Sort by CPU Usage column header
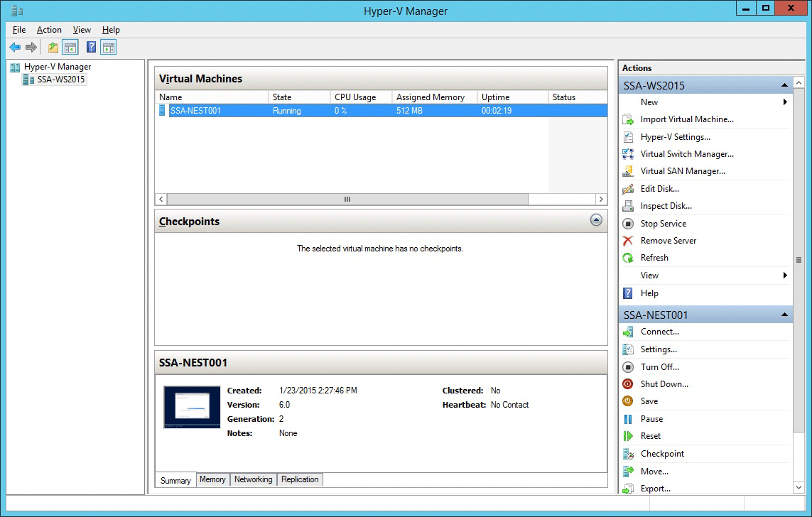 pyautogui.click(x=361, y=97)
